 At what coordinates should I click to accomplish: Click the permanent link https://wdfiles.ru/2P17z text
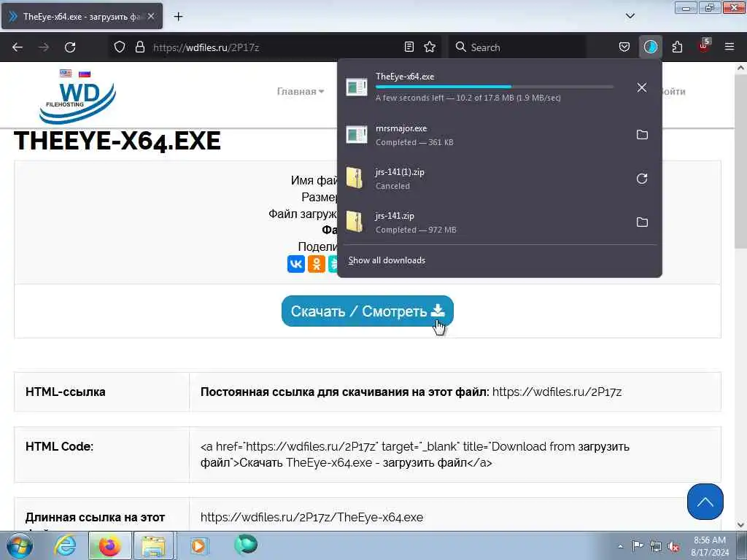(557, 392)
